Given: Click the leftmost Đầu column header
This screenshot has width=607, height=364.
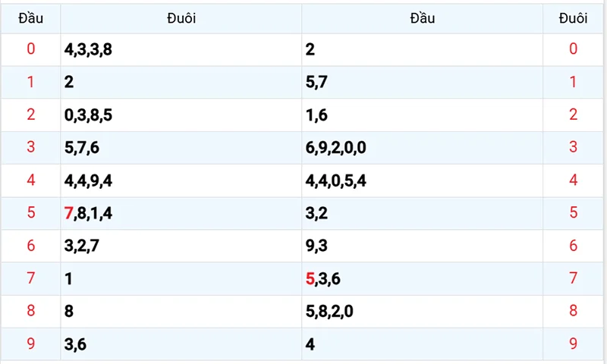Looking at the screenshot, I should (30, 18).
